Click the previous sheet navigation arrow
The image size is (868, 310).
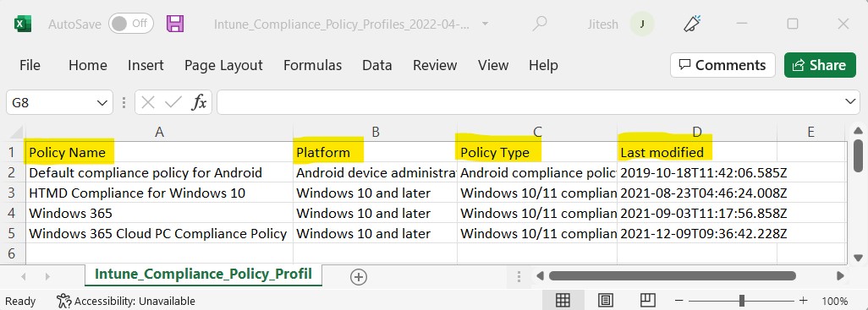click(x=23, y=276)
